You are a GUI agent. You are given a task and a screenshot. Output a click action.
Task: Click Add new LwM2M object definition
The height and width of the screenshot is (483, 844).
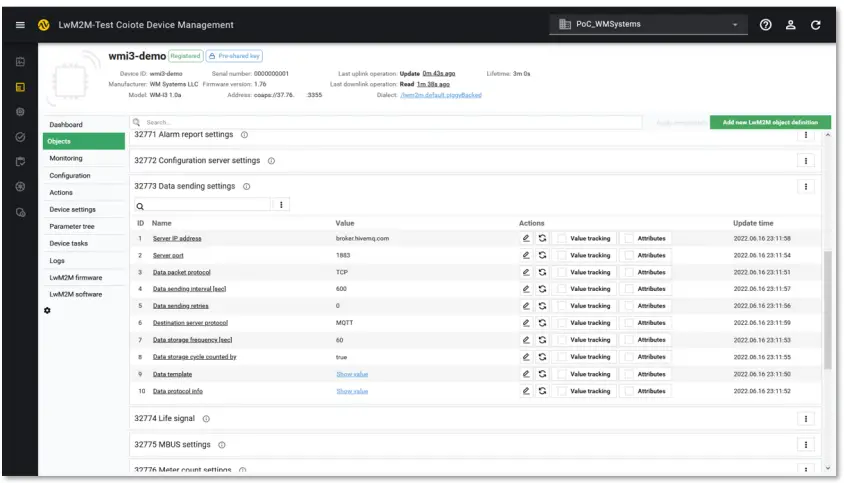point(769,122)
